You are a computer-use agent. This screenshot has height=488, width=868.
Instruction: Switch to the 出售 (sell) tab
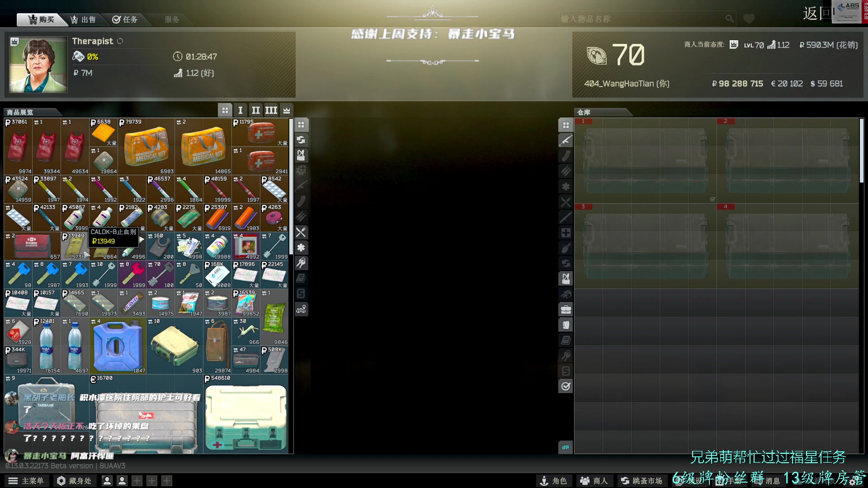[83, 19]
